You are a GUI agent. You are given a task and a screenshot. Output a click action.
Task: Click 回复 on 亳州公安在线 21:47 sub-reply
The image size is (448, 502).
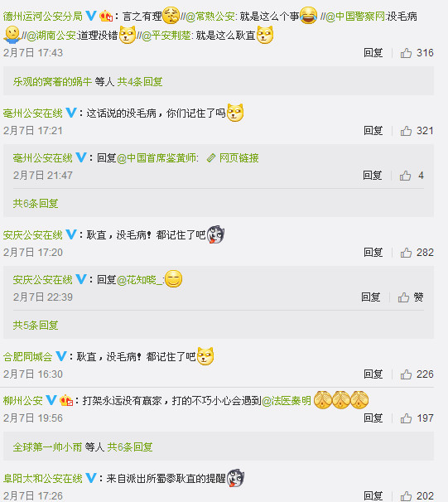(373, 176)
